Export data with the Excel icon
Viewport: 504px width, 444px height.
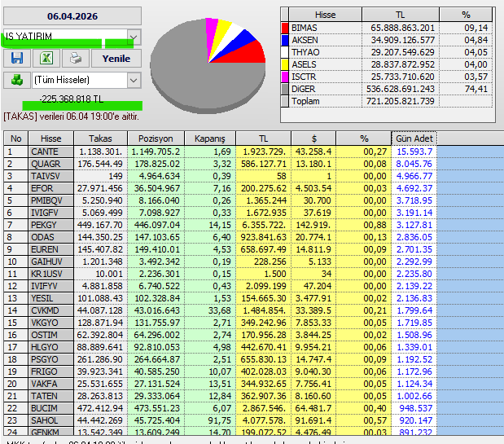point(46,58)
